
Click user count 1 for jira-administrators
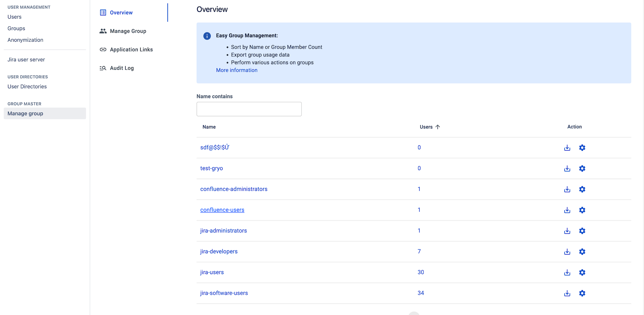coord(419,231)
